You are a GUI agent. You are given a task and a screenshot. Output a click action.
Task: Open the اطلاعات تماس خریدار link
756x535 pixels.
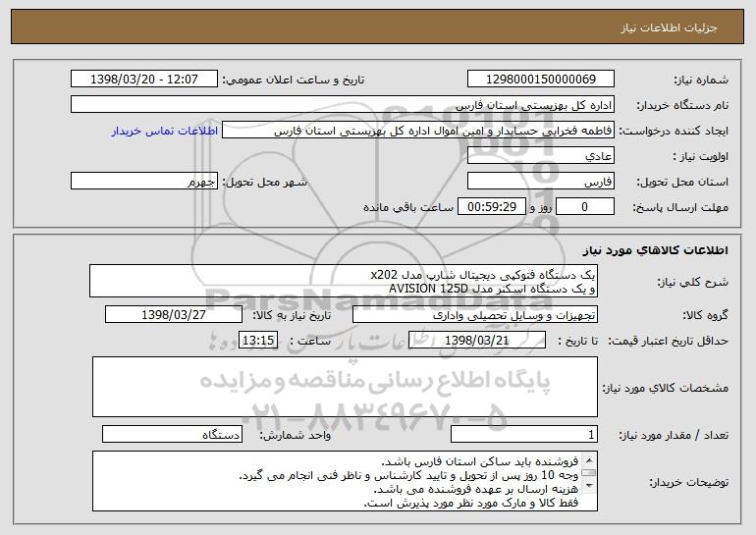coord(164,131)
